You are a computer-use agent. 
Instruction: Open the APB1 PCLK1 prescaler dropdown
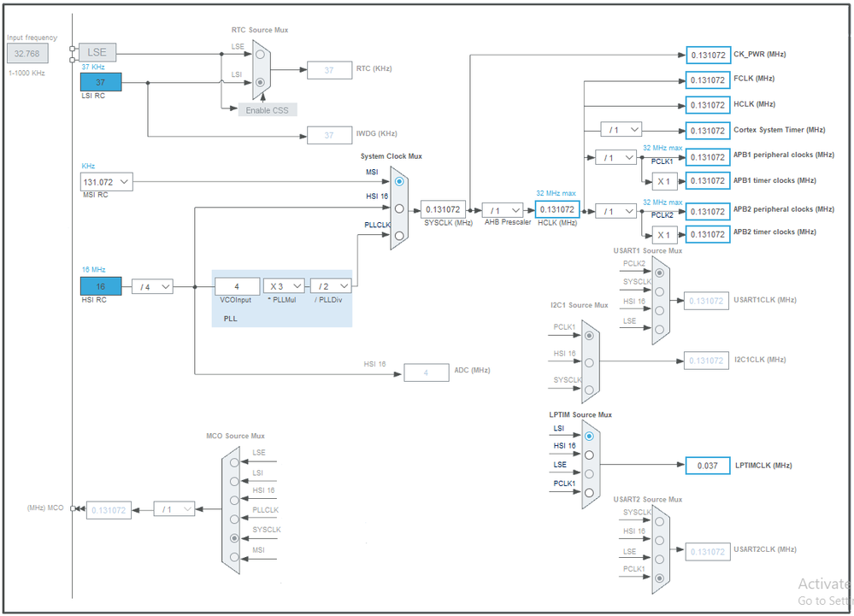(616, 158)
